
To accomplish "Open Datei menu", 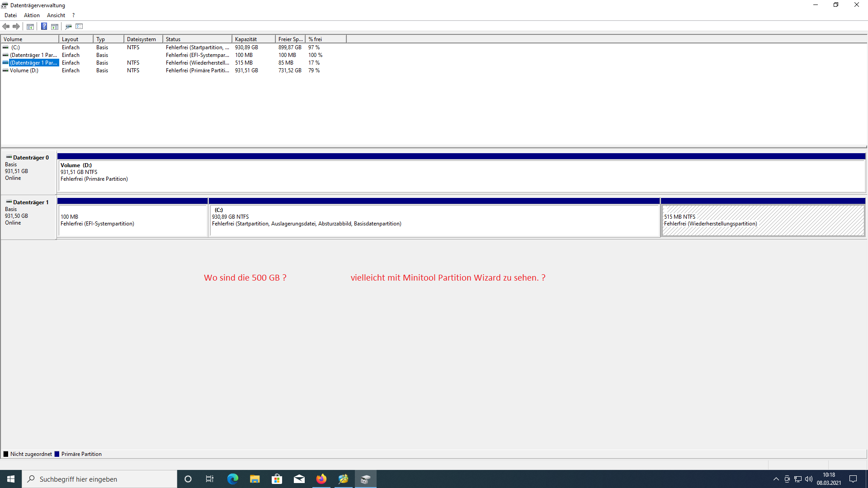I will 10,15.
